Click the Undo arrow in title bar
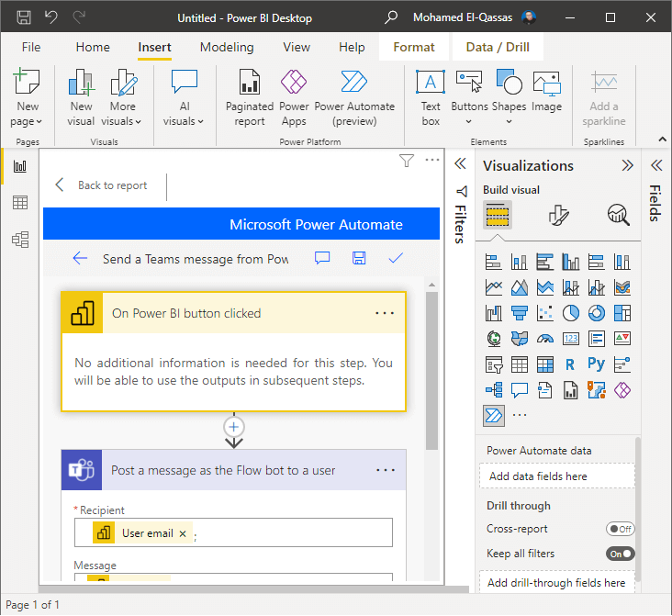 [51, 17]
